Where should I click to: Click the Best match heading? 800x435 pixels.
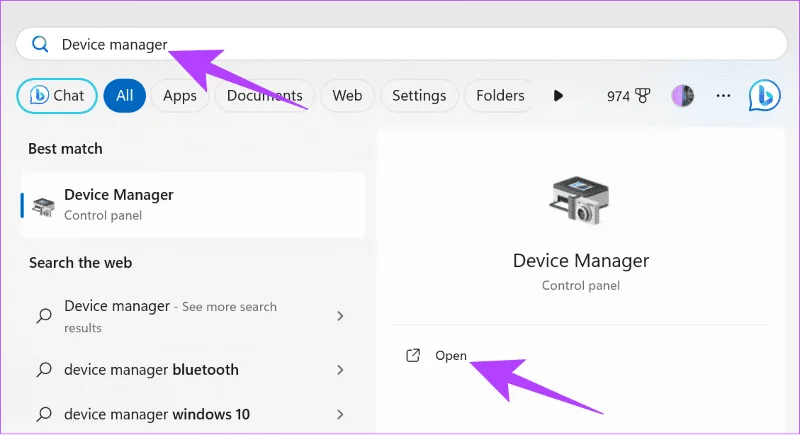point(65,149)
